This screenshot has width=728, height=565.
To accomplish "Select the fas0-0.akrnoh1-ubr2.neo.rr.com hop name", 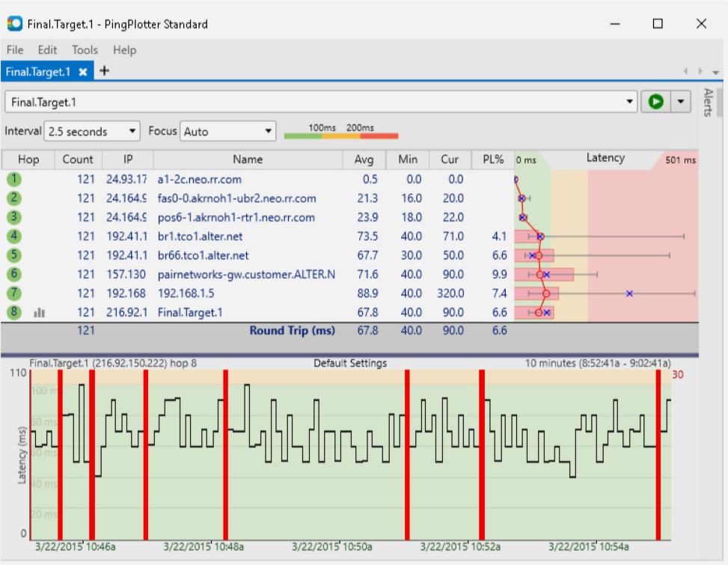I will (x=236, y=198).
